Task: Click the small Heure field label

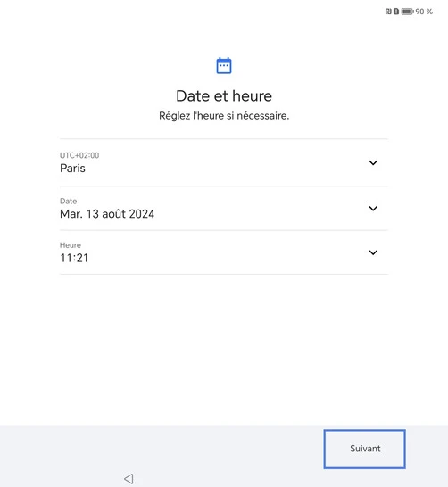Action: [71, 245]
